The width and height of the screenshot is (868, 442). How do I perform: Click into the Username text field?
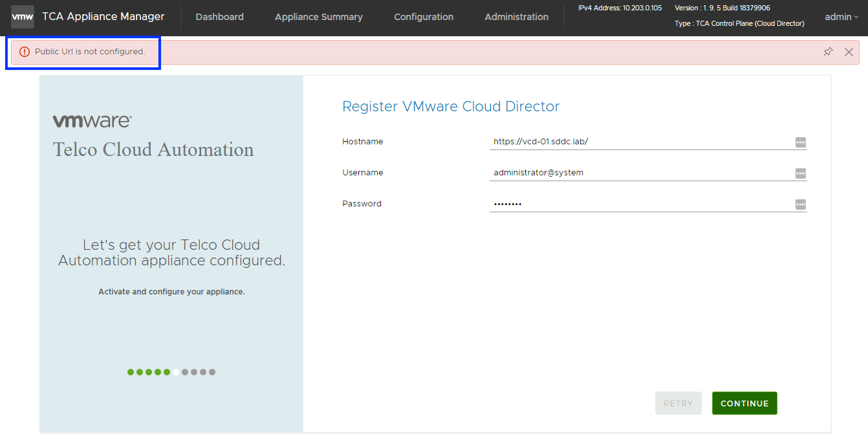coord(640,173)
